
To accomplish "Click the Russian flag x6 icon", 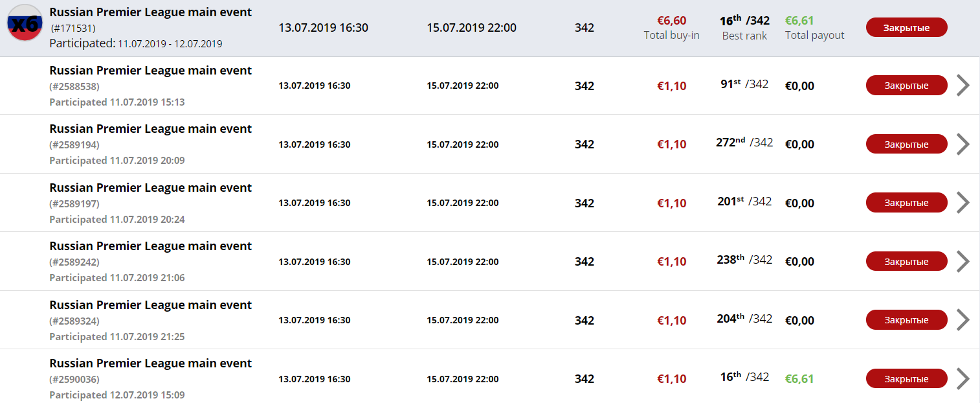I will click(x=25, y=23).
